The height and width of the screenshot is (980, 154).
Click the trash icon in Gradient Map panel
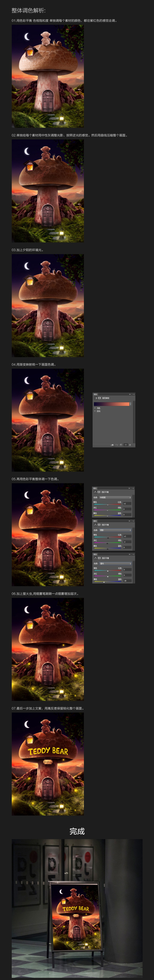coord(130,445)
